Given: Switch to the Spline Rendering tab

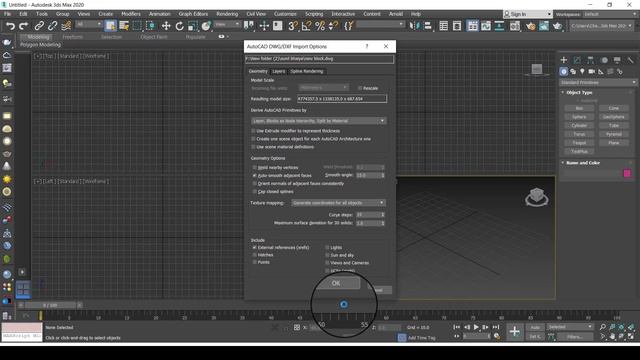Looking at the screenshot, I should click(307, 71).
